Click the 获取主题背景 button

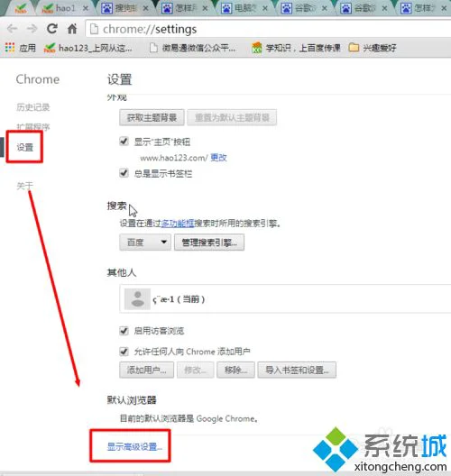(152, 117)
